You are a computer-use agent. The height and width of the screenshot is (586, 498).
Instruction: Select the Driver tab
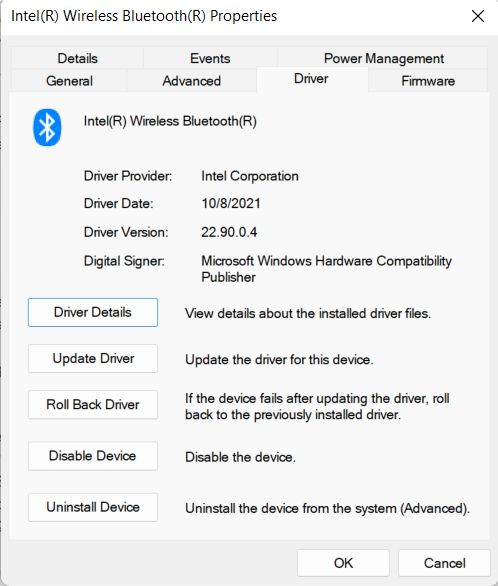pyautogui.click(x=311, y=79)
